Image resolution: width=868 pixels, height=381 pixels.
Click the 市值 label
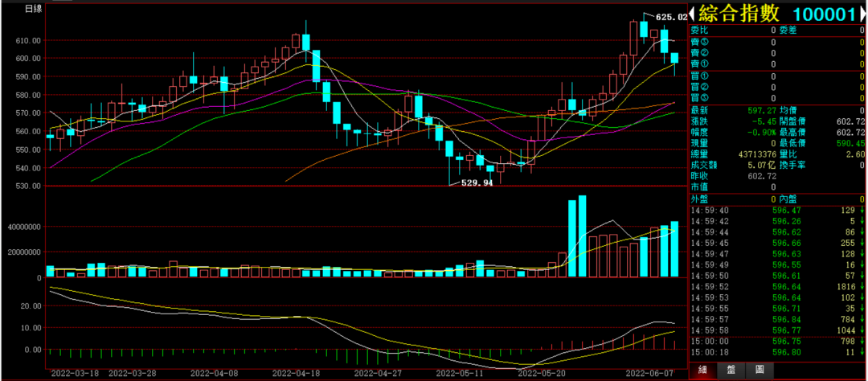(700, 187)
